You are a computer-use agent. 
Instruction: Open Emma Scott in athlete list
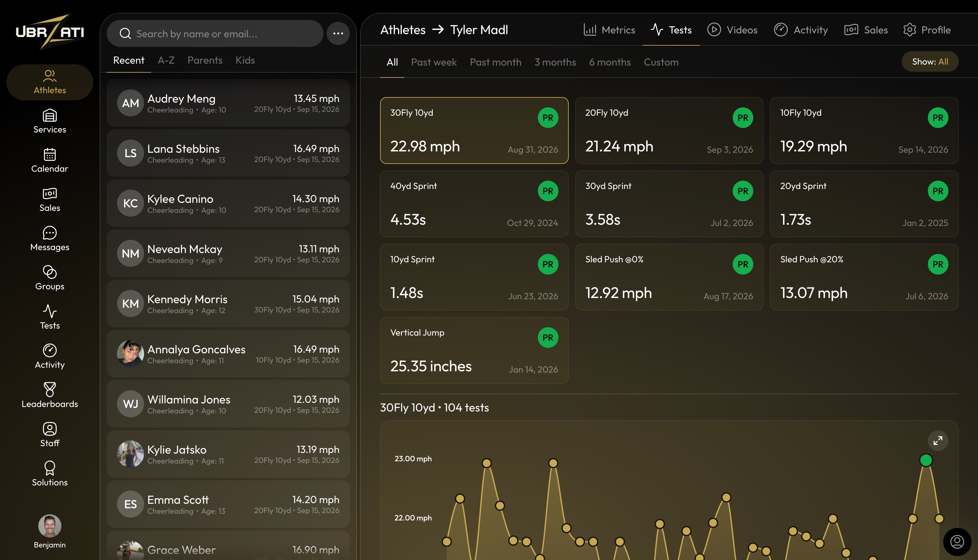tap(228, 504)
